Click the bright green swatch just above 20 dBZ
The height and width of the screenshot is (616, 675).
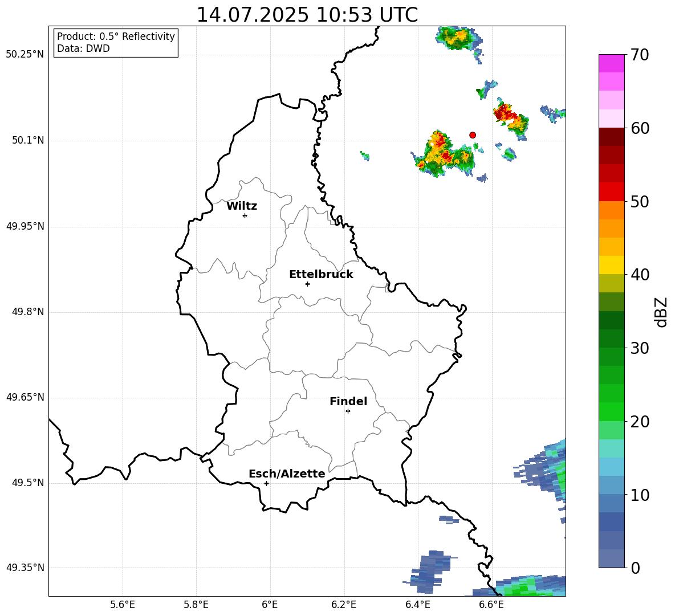[612, 411]
